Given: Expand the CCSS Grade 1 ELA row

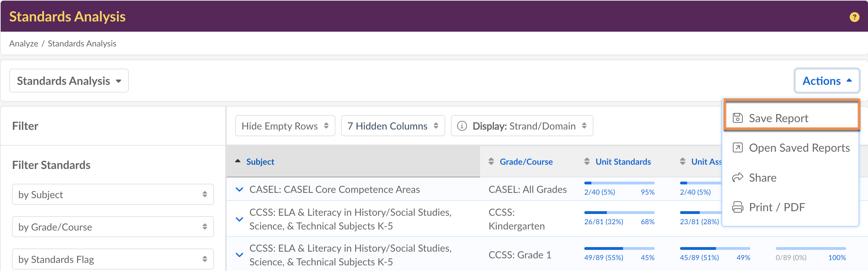Looking at the screenshot, I should click(x=239, y=255).
